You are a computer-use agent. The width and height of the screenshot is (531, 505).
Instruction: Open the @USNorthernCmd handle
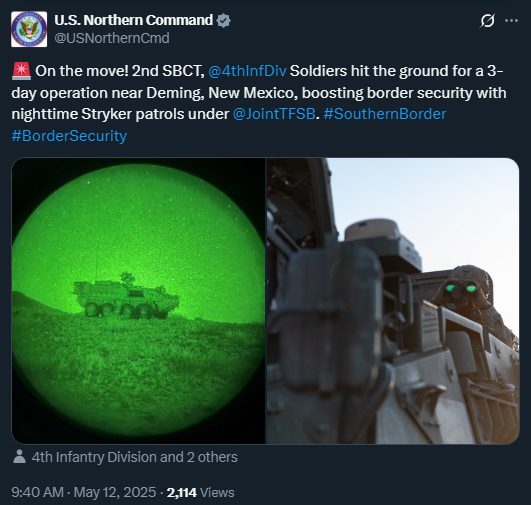[x=112, y=38]
